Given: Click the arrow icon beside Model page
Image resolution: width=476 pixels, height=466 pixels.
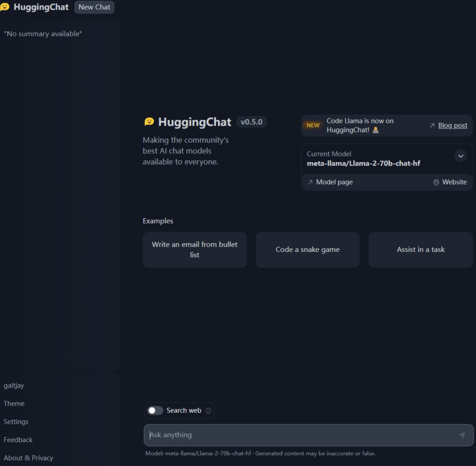Looking at the screenshot, I should tap(310, 182).
